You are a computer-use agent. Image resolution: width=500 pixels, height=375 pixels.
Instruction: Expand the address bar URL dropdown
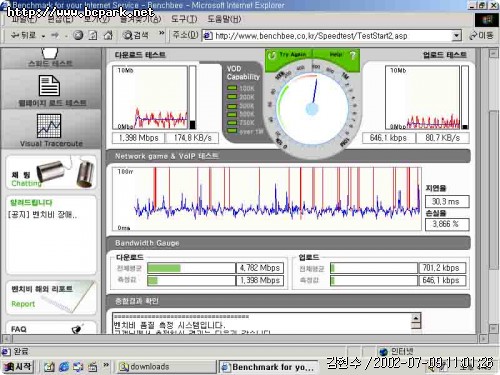457,35
